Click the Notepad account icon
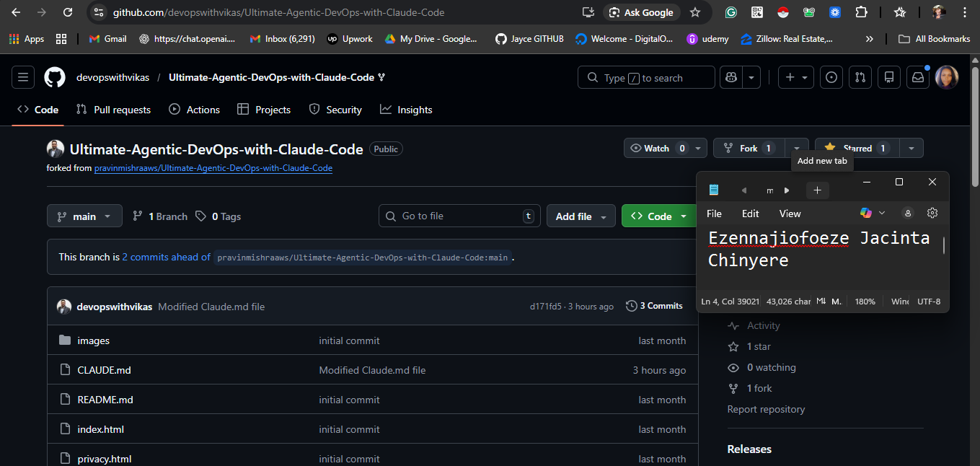980x466 pixels. point(908,213)
